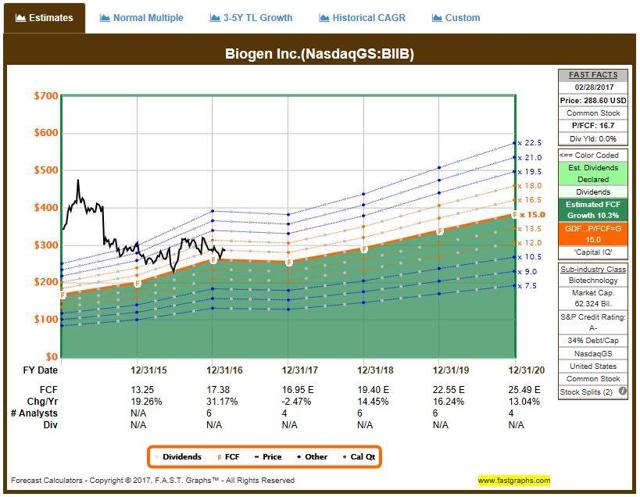640x497 pixels.
Task: Click the chart icon on Historical CAGR tab
Action: 324,18
